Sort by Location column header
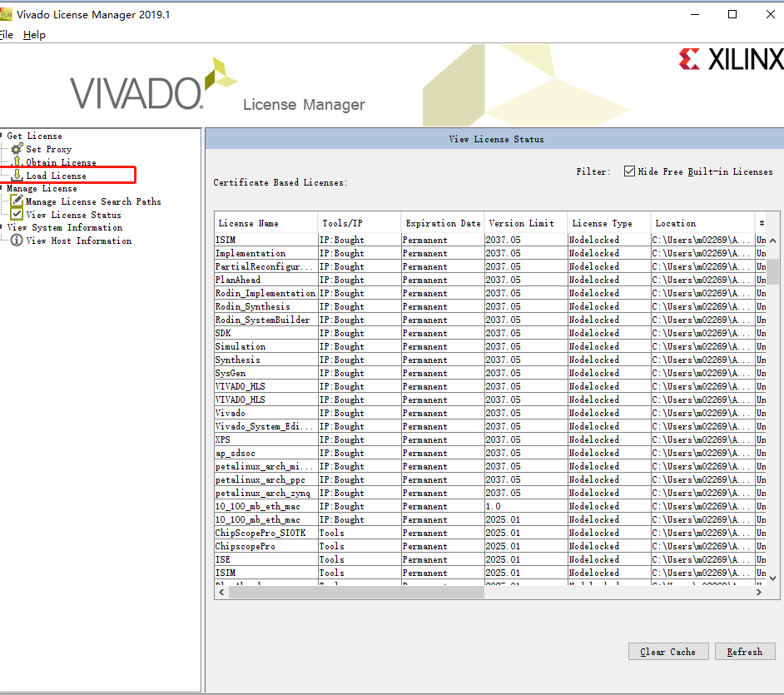This screenshot has width=784, height=695. (702, 223)
